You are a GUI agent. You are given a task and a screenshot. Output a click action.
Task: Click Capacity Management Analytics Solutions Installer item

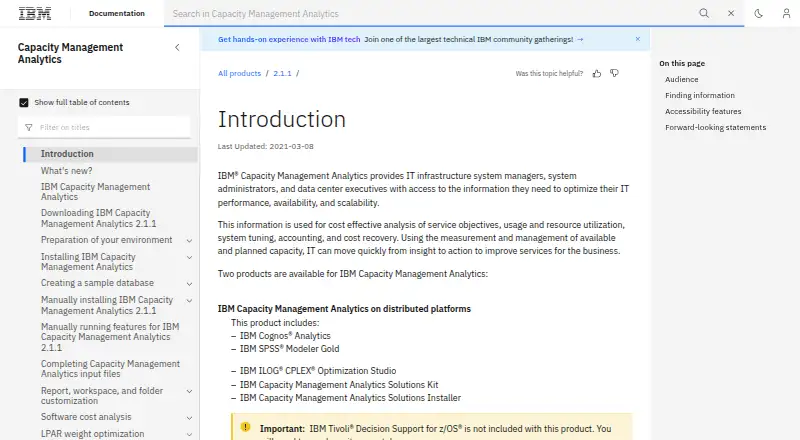(x=350, y=398)
